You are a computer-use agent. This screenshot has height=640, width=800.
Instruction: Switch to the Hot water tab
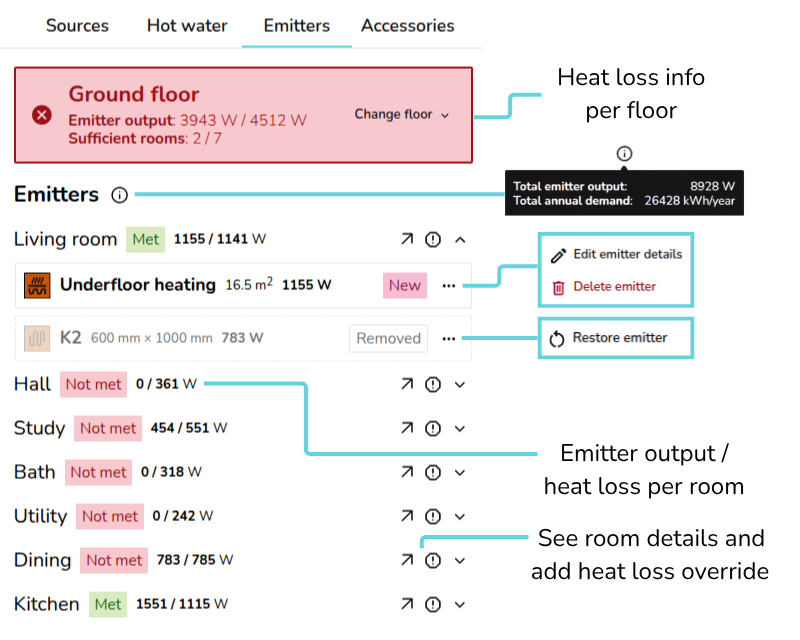click(187, 26)
